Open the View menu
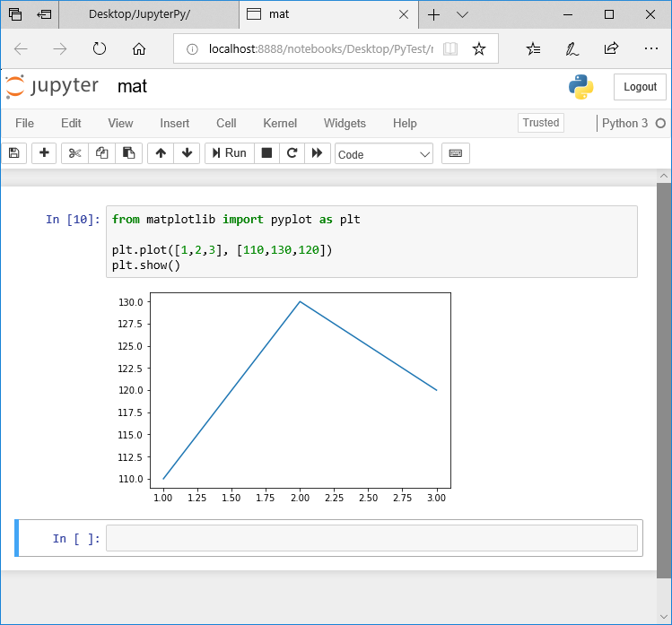This screenshot has width=672, height=625. tap(120, 124)
